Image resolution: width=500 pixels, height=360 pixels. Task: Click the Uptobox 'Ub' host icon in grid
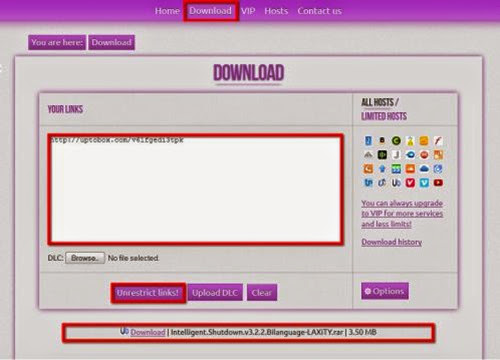[x=396, y=183]
